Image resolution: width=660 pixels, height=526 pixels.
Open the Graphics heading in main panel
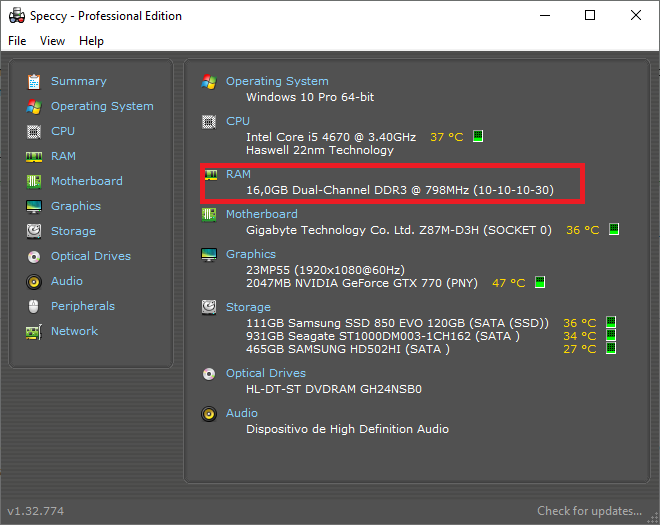point(251,254)
